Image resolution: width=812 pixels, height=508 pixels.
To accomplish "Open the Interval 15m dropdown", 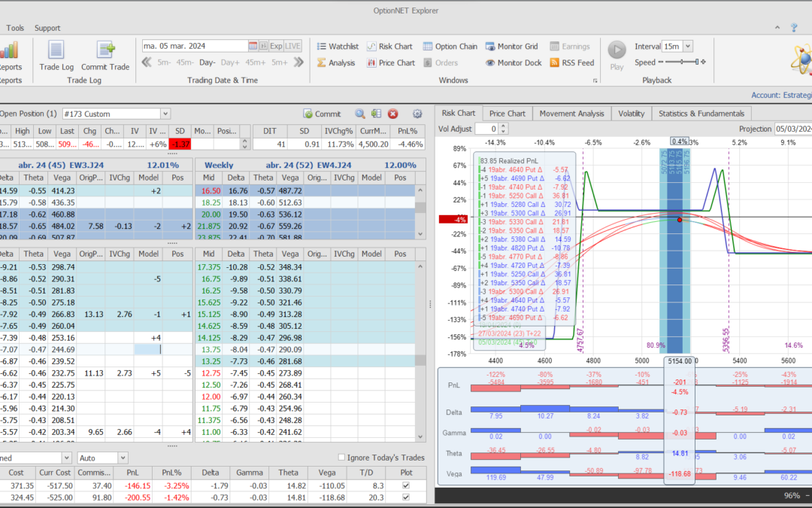I will click(x=688, y=47).
